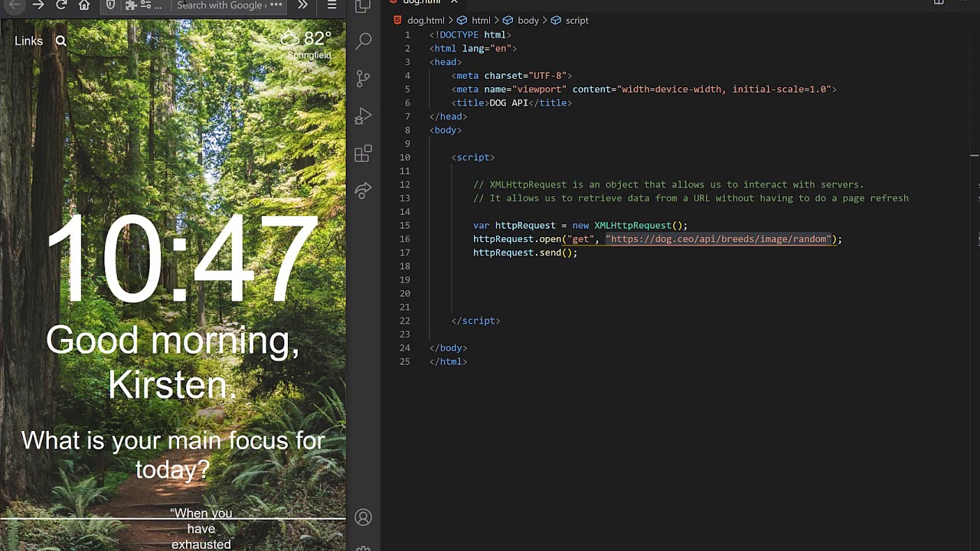980x551 pixels.
Task: Click the meta charset UTF-8 line
Action: click(511, 76)
